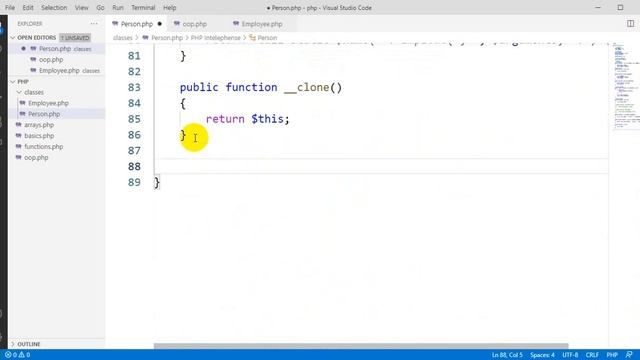The image size is (640, 360).
Task: Change language mode PHP in status bar
Action: click(612, 355)
